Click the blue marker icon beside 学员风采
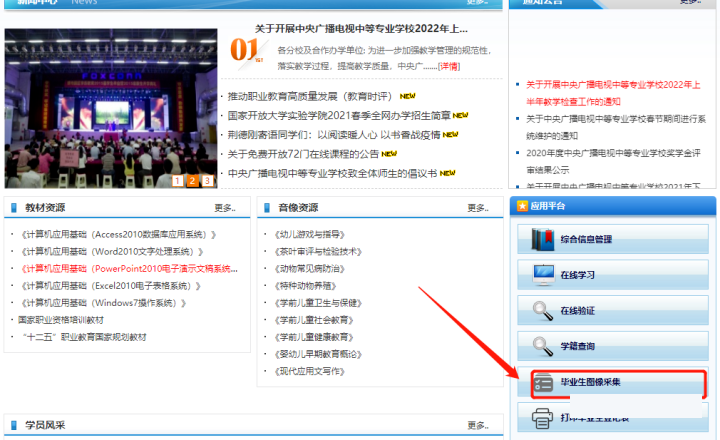 click(14, 425)
